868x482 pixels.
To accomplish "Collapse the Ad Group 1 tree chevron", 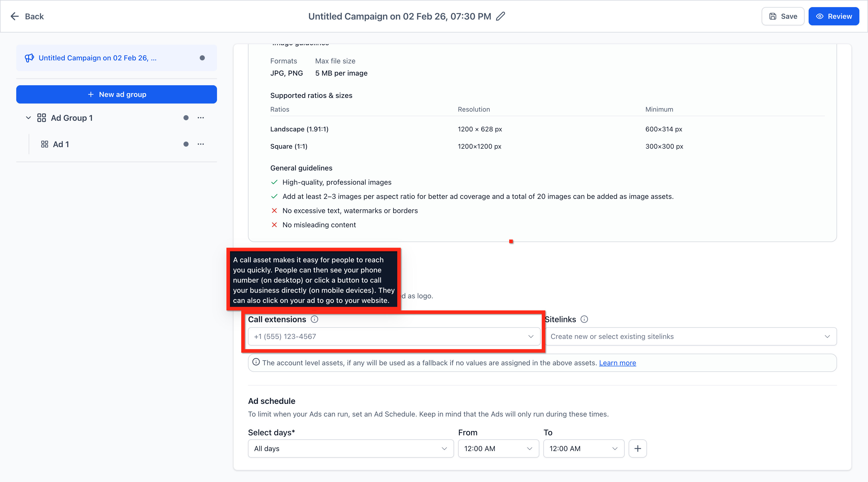I will click(x=28, y=117).
